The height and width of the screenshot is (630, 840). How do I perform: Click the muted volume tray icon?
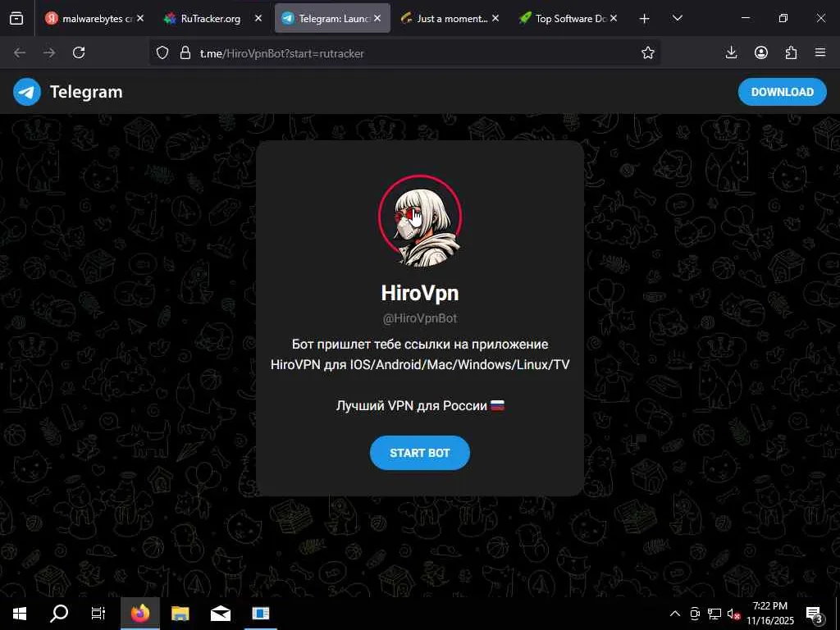[x=733, y=614]
